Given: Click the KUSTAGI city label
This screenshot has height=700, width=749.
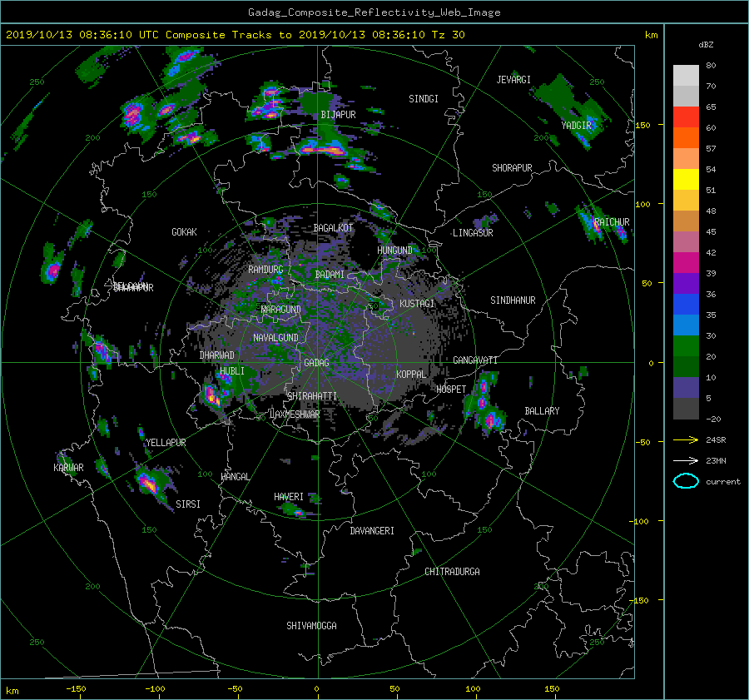Looking at the screenshot, I should coord(417,304).
